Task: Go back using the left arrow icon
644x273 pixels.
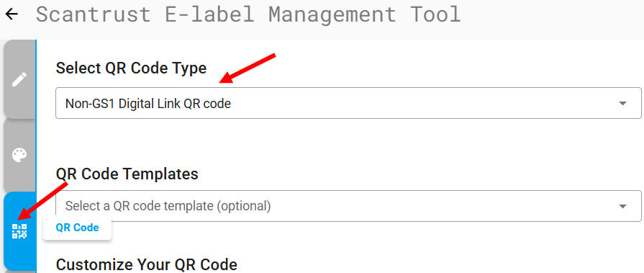Action: click(x=12, y=14)
